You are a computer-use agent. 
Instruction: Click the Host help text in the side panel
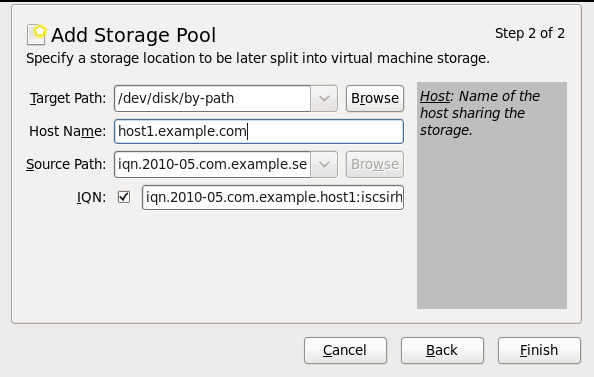click(x=480, y=113)
